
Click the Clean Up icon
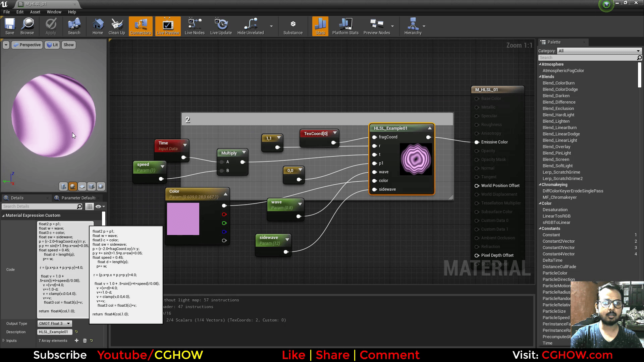[117, 26]
